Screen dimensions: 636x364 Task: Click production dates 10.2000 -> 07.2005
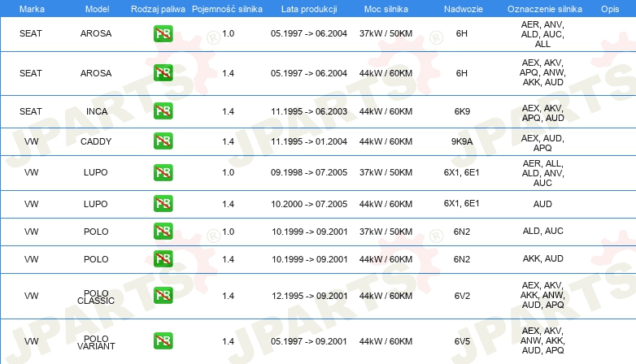(309, 204)
